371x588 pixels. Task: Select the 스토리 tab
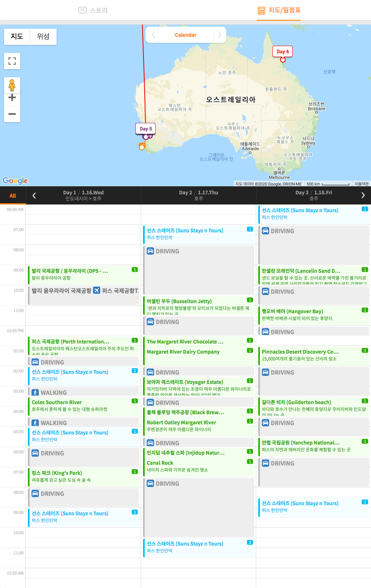(93, 10)
